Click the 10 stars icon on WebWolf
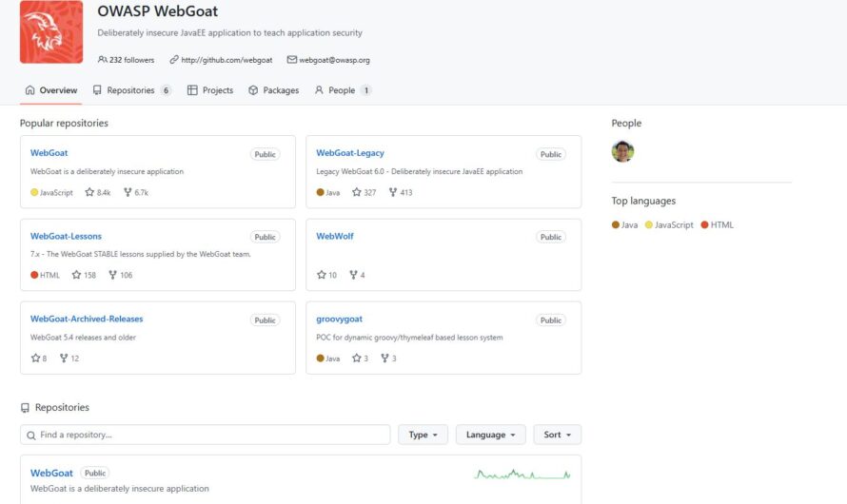The image size is (847, 504). [x=322, y=275]
